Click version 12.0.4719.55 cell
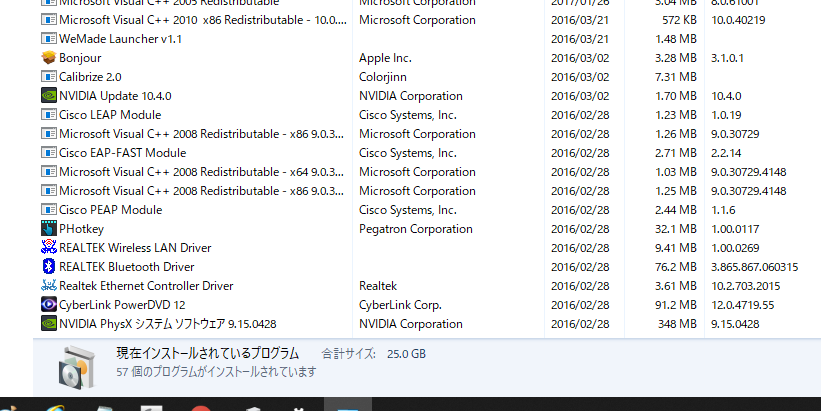The height and width of the screenshot is (411, 821). click(x=742, y=305)
